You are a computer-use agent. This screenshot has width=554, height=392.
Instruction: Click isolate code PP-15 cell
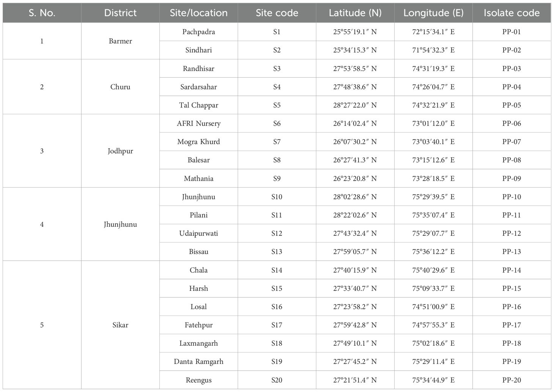coord(512,288)
